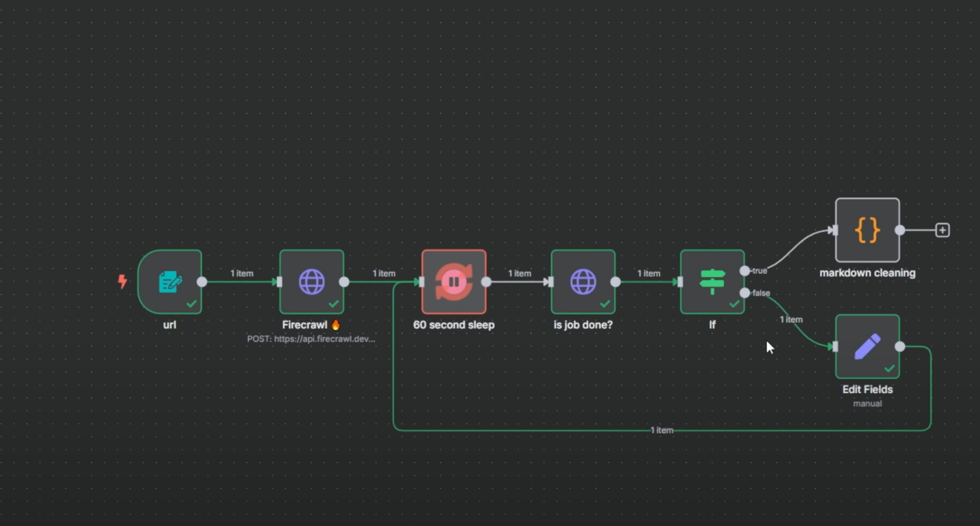
Task: Select the Edit Fields node
Action: [x=867, y=346]
